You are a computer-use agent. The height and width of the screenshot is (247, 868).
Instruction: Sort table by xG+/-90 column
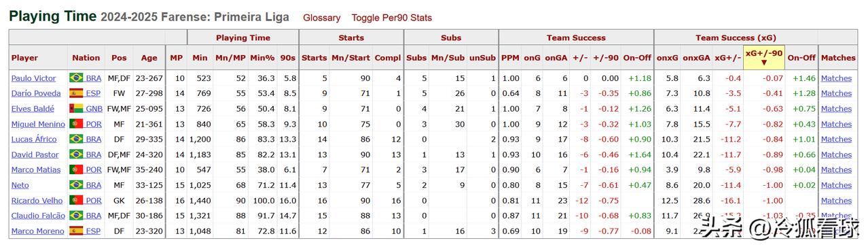764,58
